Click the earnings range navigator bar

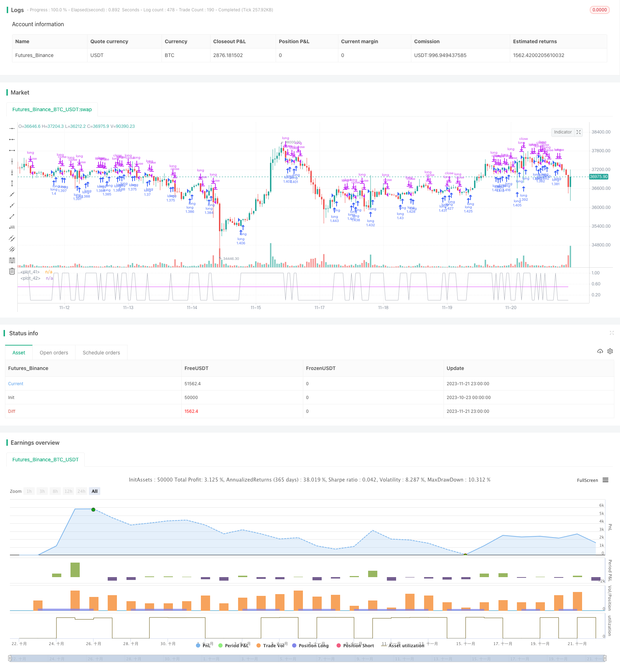307,659
